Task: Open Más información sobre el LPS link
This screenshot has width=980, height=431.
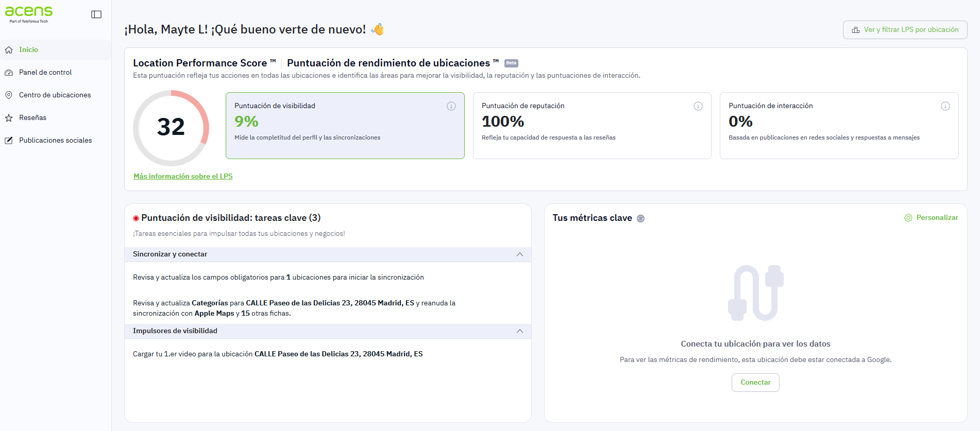Action: click(x=183, y=176)
